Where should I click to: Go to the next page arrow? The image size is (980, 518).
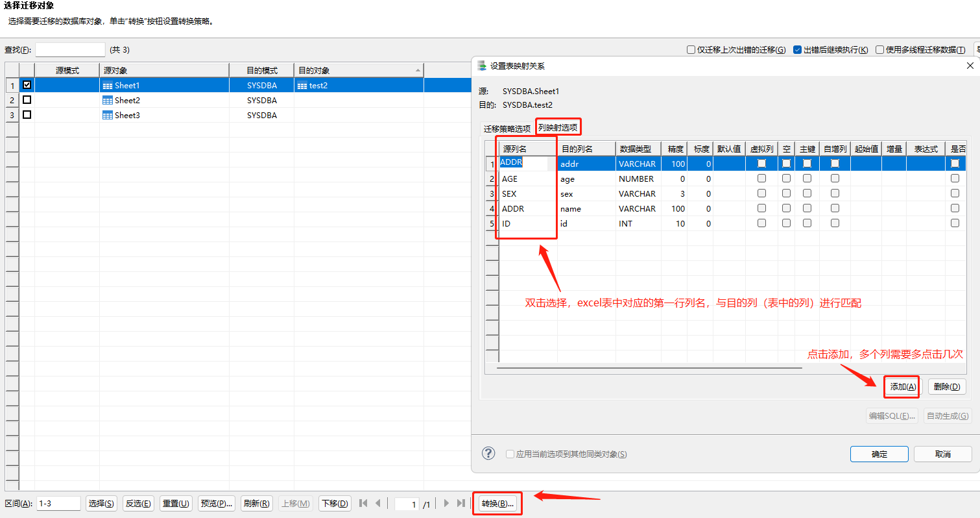pyautogui.click(x=446, y=503)
